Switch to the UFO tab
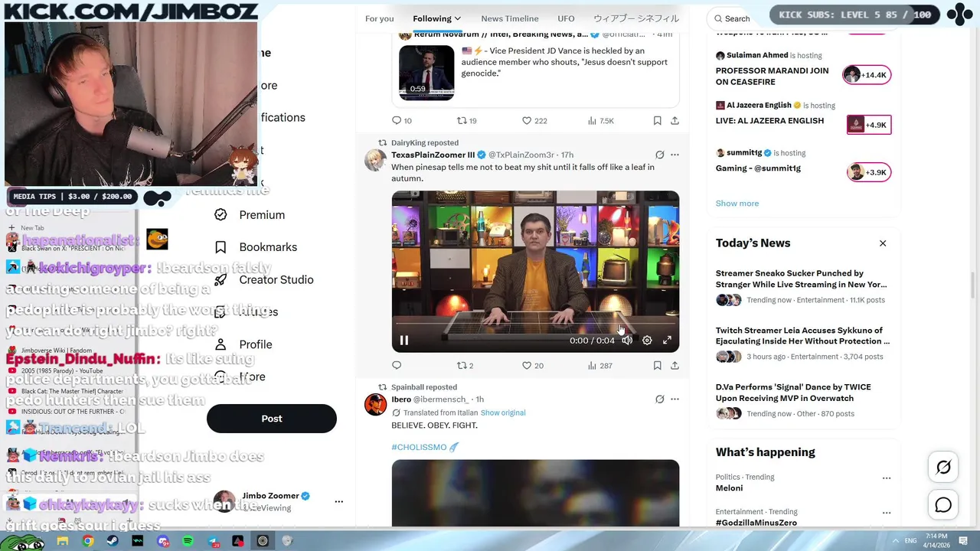Screen dimensions: 980x551 [x=566, y=18]
